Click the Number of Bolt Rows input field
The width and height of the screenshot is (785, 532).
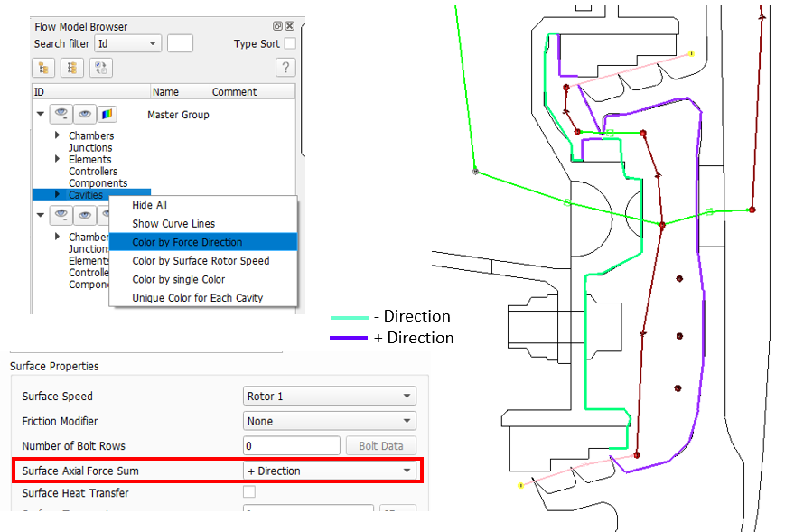tap(291, 446)
